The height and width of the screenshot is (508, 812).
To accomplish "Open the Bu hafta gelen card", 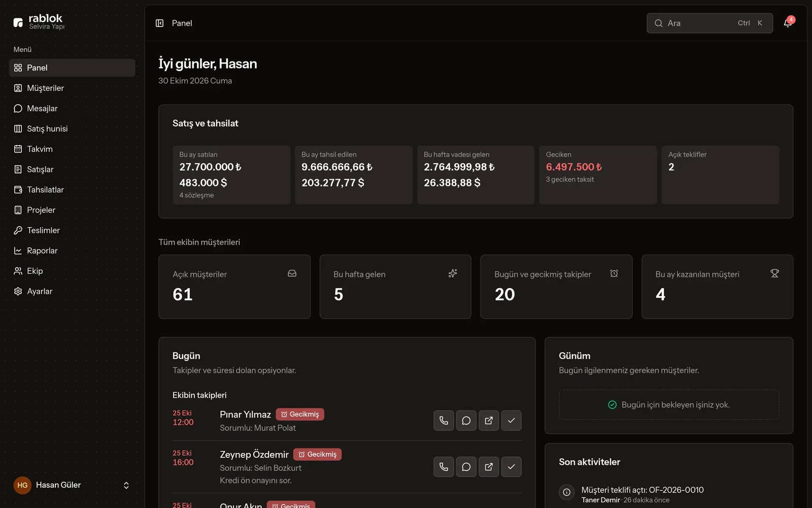I will click(x=395, y=287).
